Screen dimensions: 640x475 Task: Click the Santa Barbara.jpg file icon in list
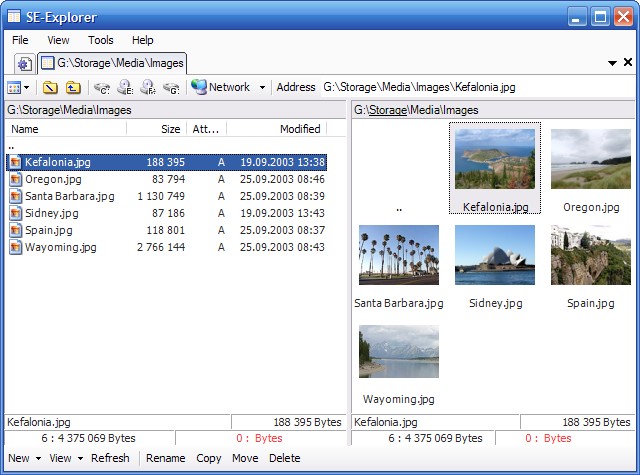[16, 196]
